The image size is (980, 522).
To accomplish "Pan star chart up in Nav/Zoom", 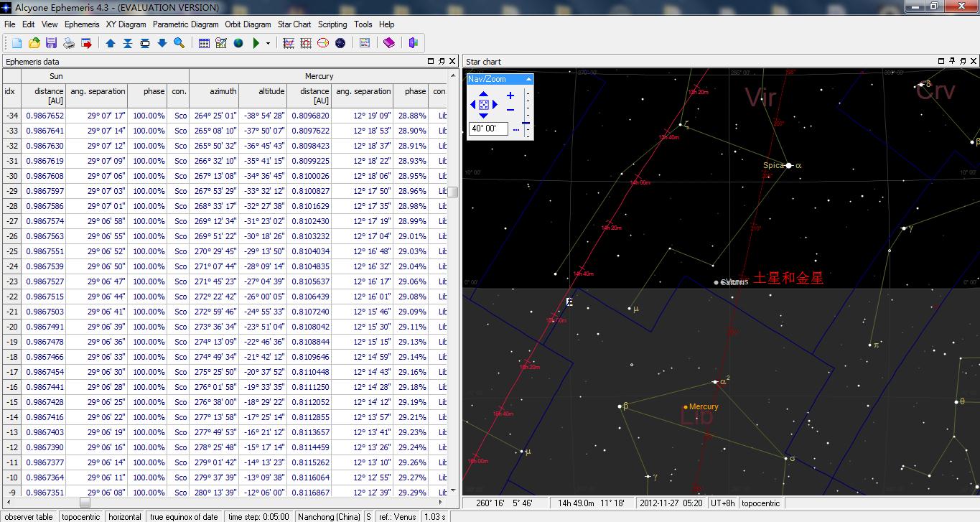I will (x=483, y=94).
